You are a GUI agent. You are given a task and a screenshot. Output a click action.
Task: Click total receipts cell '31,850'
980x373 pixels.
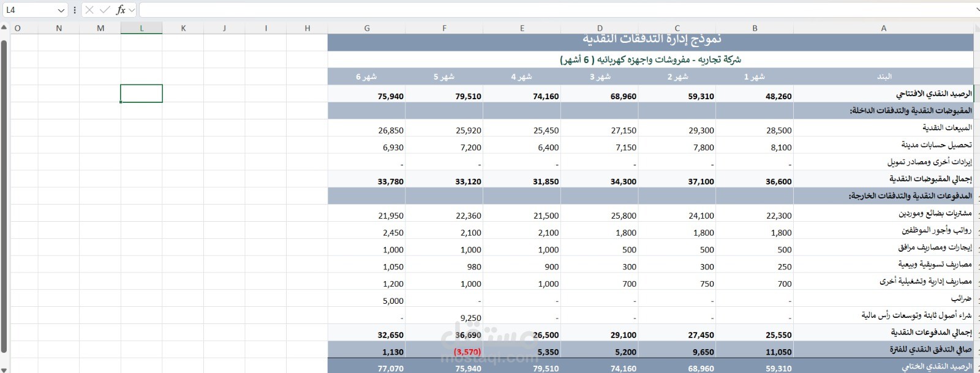click(522, 179)
